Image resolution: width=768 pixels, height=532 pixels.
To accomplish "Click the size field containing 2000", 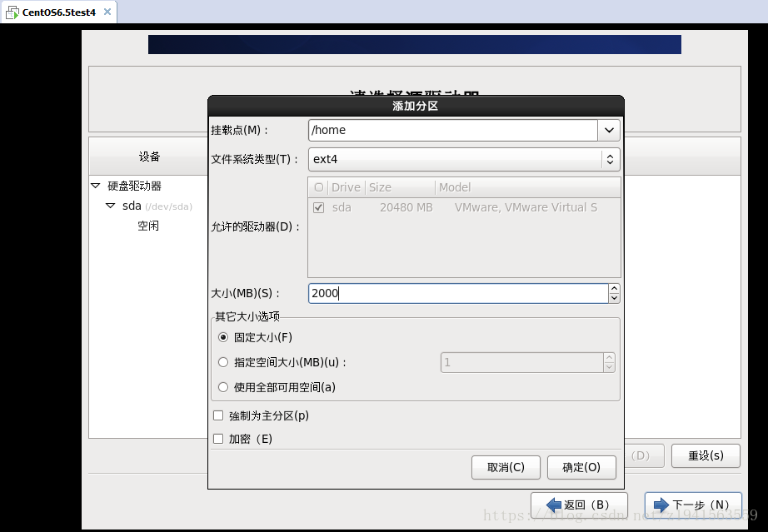I will coord(458,293).
